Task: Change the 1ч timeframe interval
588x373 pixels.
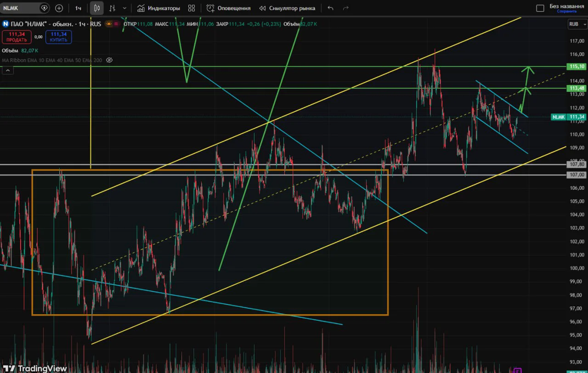Action: [x=78, y=8]
